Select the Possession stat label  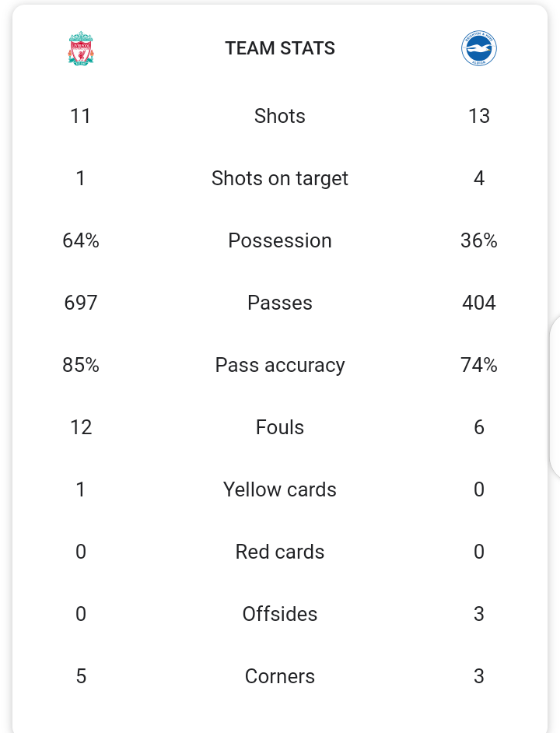click(x=279, y=240)
